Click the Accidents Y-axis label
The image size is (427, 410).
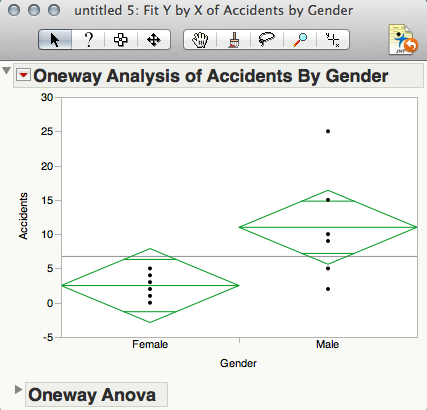point(23,216)
